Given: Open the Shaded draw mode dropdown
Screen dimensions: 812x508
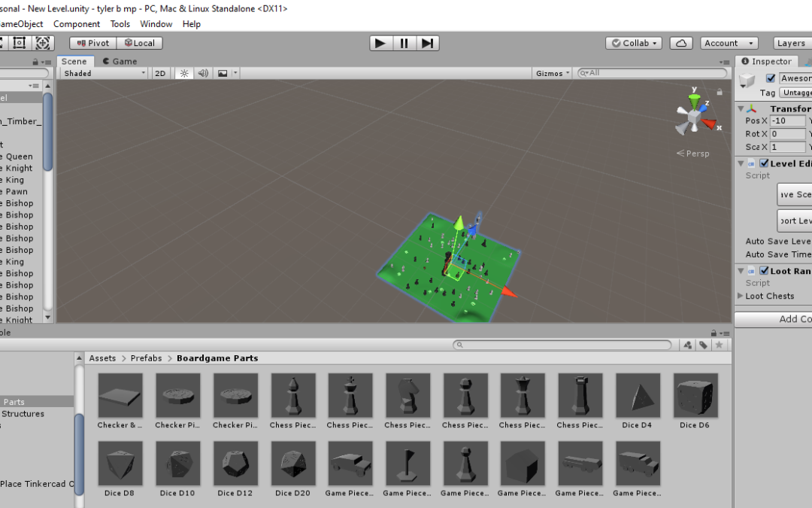Looking at the screenshot, I should [104, 73].
